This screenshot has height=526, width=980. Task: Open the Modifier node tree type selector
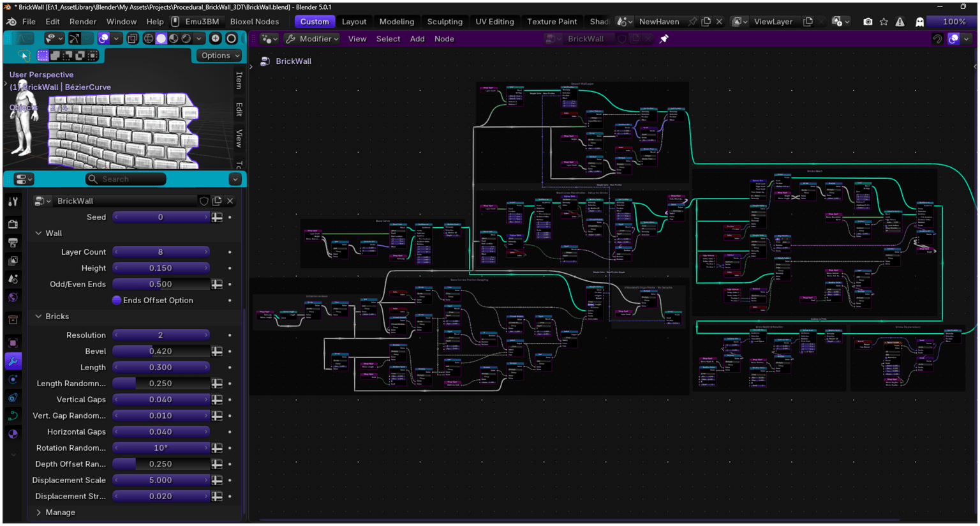pyautogui.click(x=312, y=39)
